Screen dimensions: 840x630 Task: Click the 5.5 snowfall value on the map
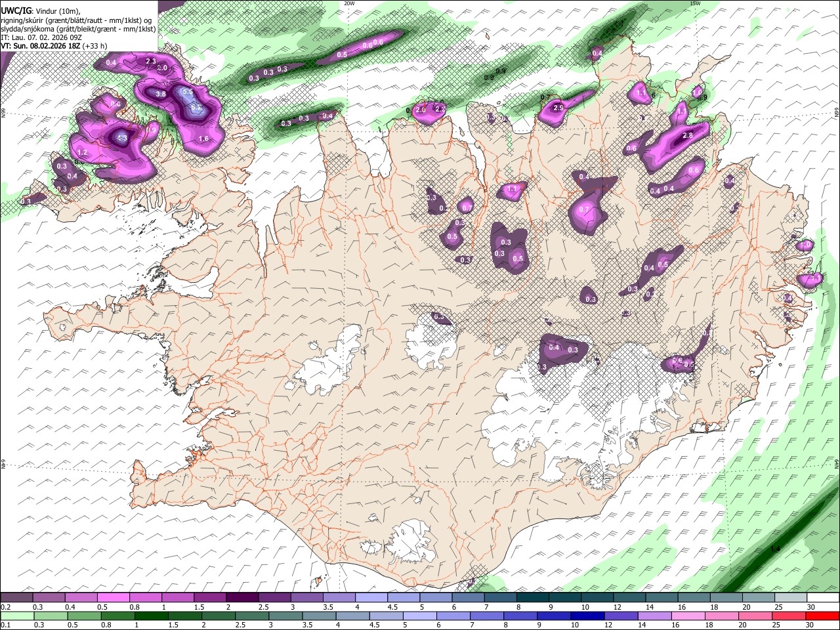pos(187,92)
